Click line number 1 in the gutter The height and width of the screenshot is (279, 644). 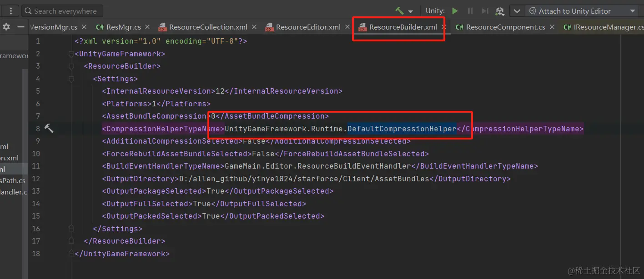tap(38, 41)
